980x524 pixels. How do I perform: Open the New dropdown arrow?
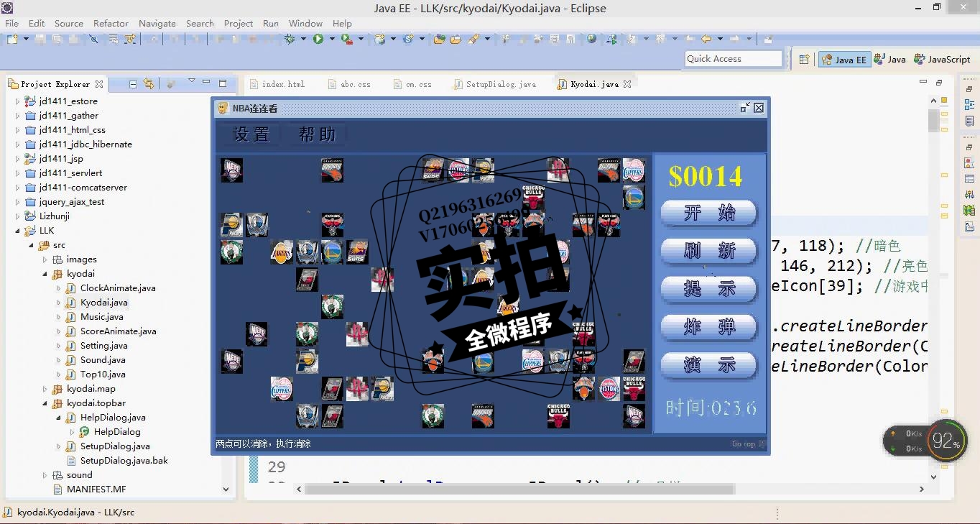[26, 39]
